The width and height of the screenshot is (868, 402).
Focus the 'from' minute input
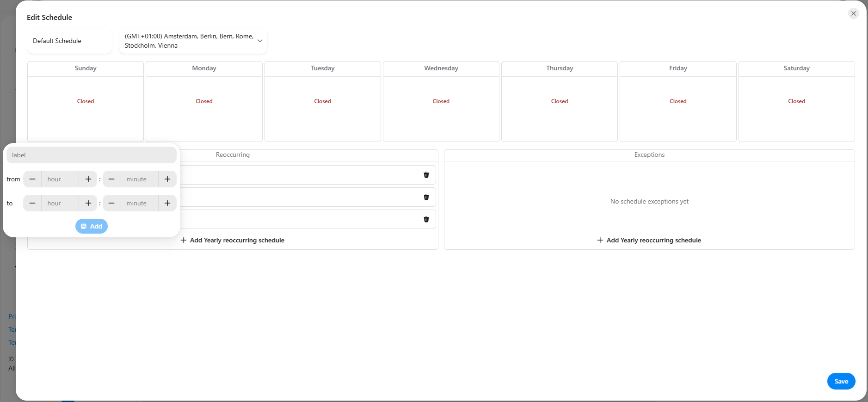coord(140,179)
